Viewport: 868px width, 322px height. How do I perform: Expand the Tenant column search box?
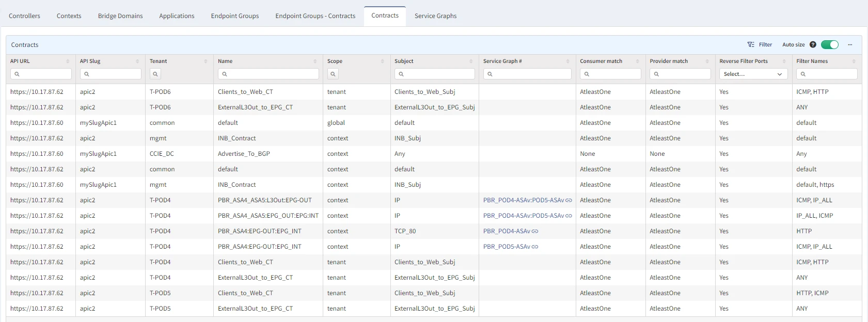(x=155, y=74)
